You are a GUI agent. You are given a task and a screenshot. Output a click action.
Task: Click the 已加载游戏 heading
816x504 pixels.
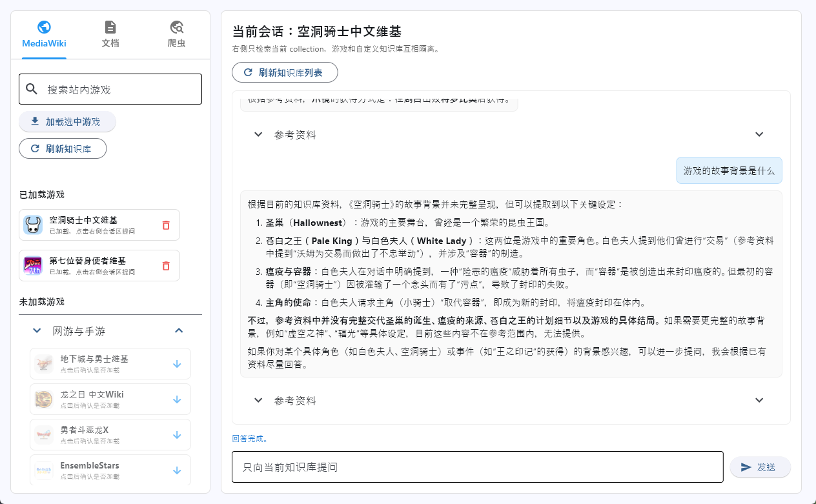tap(42, 195)
